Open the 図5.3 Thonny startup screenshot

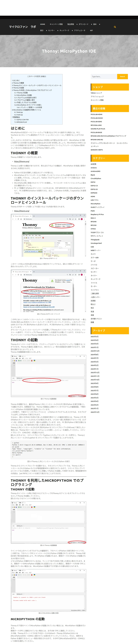pyautogui.click(x=49, y=376)
